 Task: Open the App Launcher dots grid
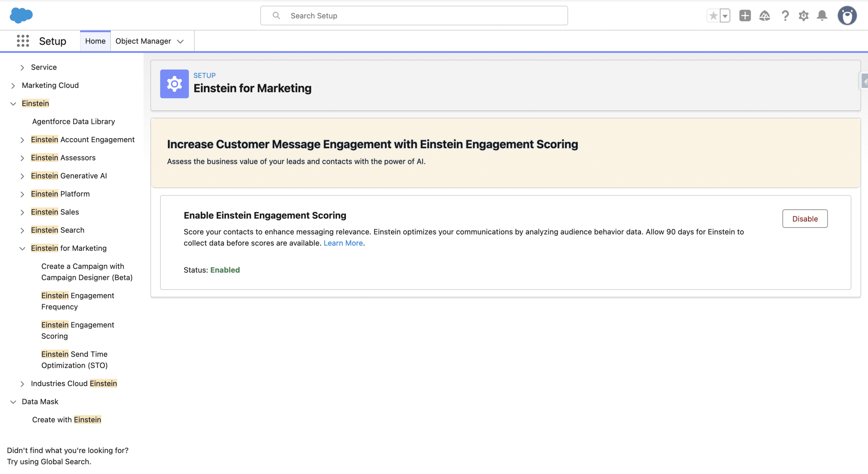pos(23,41)
